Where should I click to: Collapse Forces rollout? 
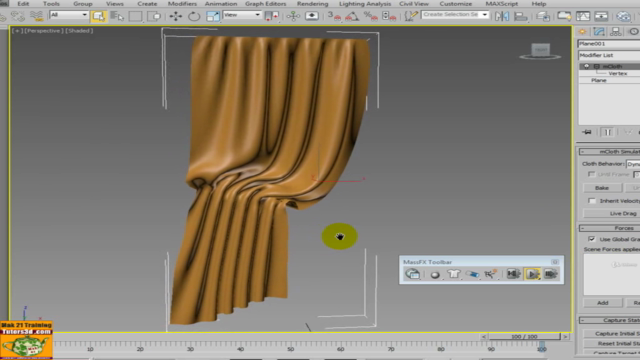pyautogui.click(x=609, y=228)
